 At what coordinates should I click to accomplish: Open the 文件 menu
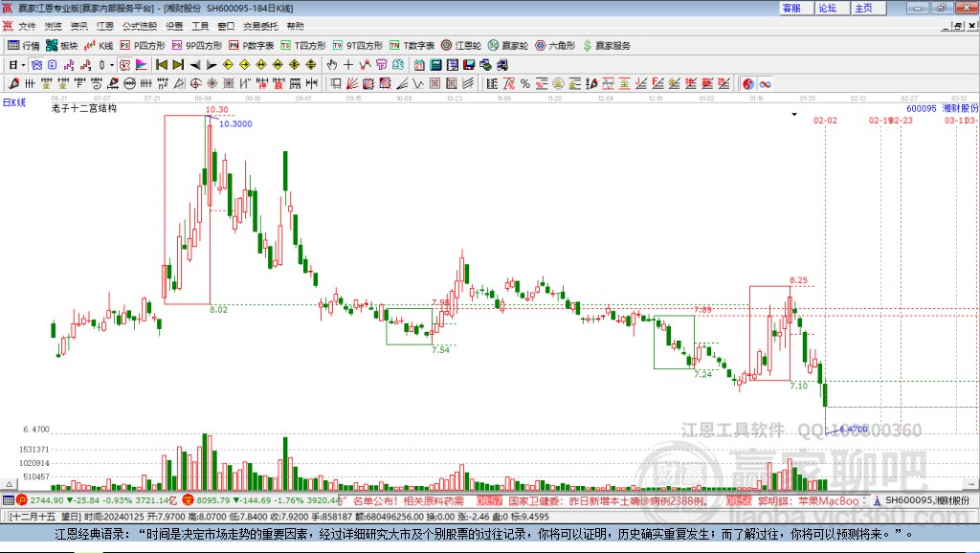click(27, 26)
